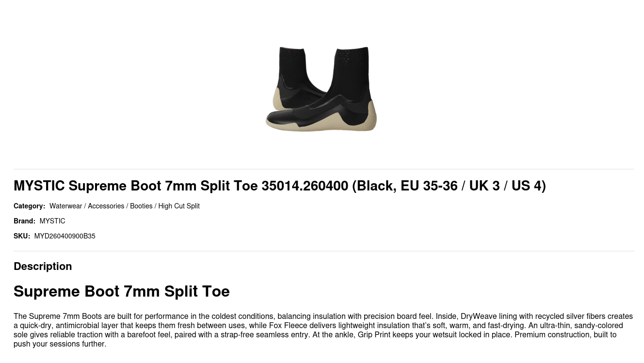Click the "Brand:" field label
The image size is (644, 363).
click(x=24, y=221)
